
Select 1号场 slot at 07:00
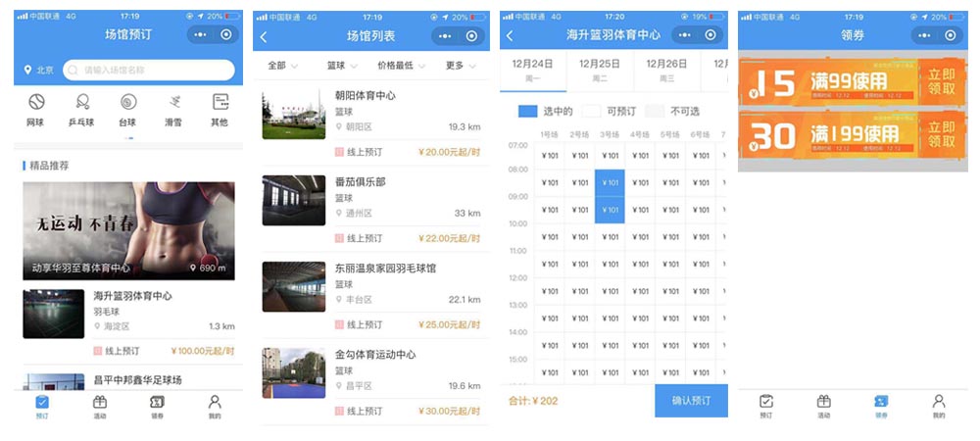(550, 156)
